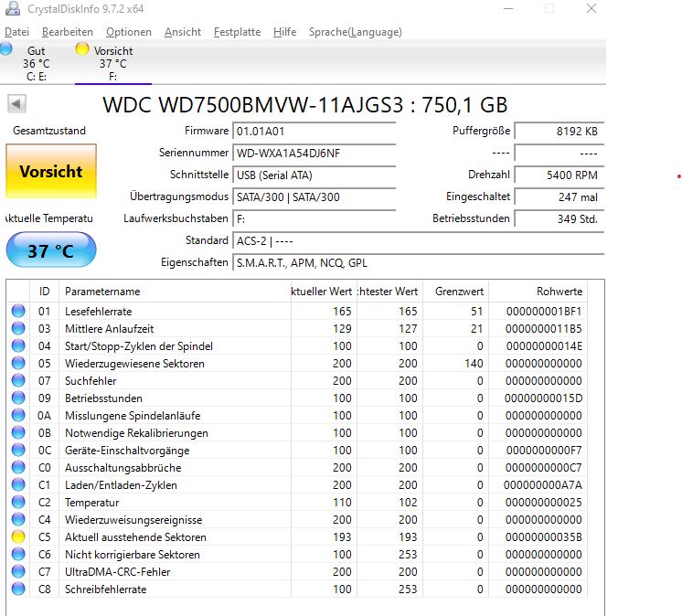
Task: Click status icon of Laden/Entladen-Zyklen row
Action: point(18,484)
